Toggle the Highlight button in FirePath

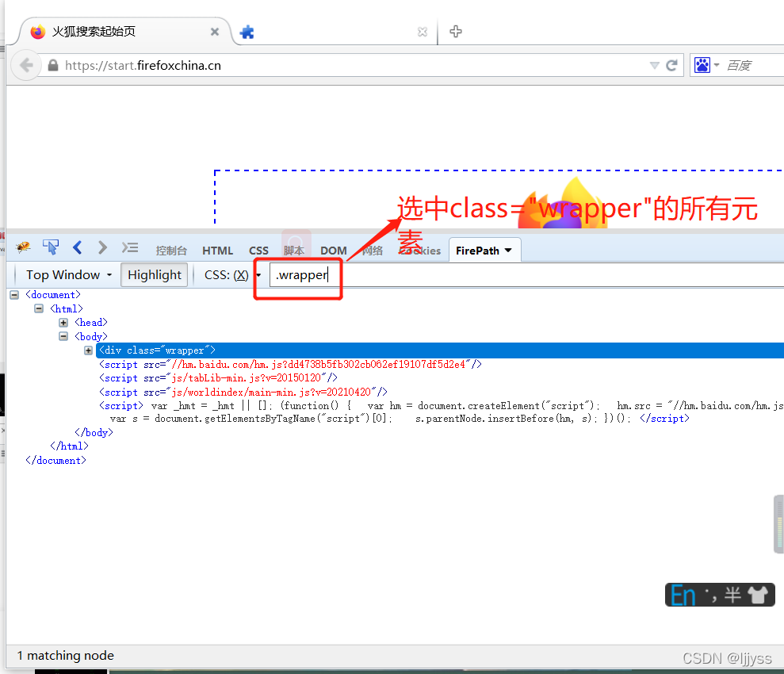pos(154,274)
